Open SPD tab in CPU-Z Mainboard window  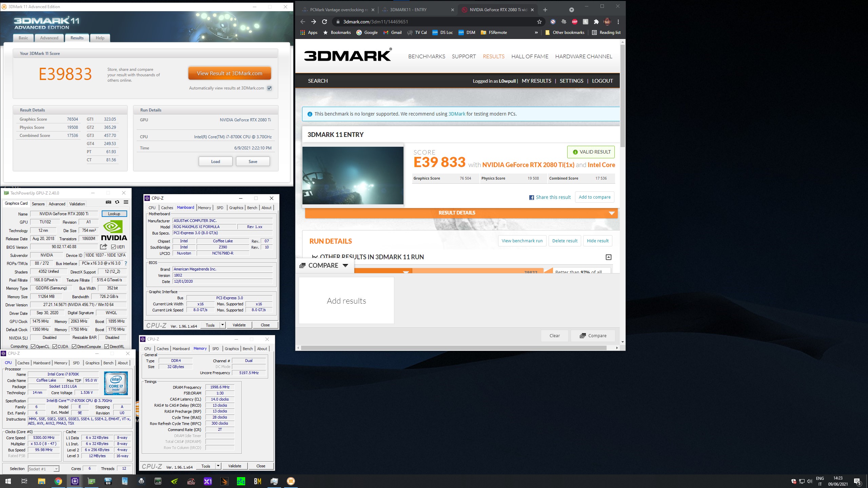click(220, 208)
